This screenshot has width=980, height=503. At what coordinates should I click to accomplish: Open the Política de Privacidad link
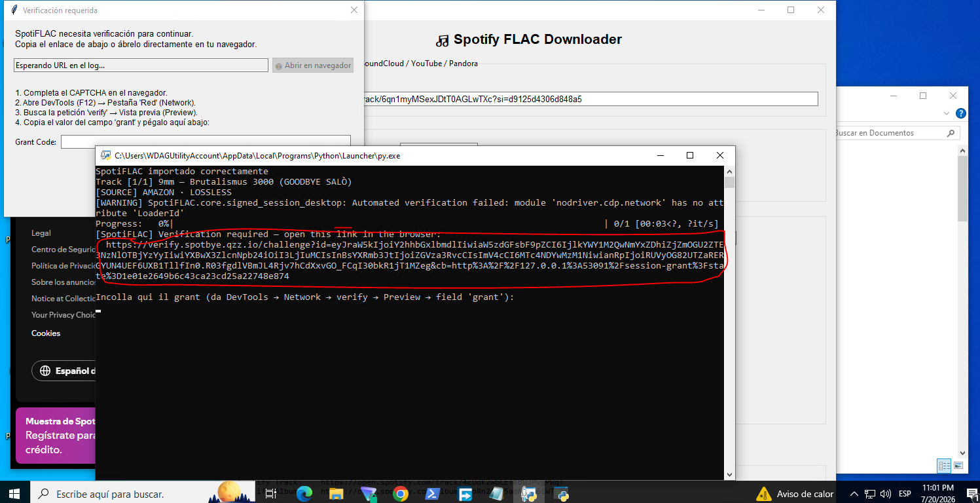64,266
